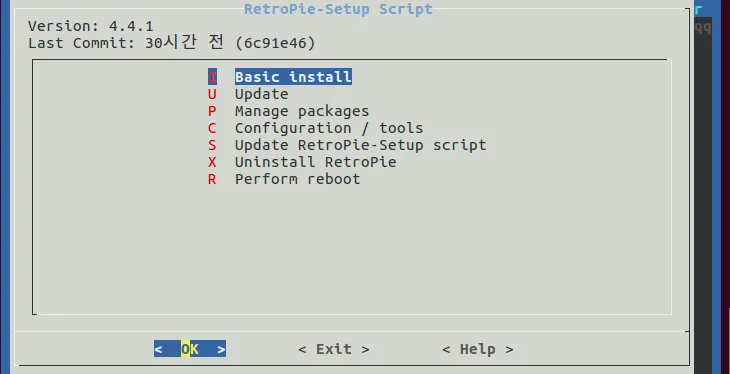Click the red R hotkey letter
This screenshot has width=730, height=374.
pyautogui.click(x=212, y=179)
